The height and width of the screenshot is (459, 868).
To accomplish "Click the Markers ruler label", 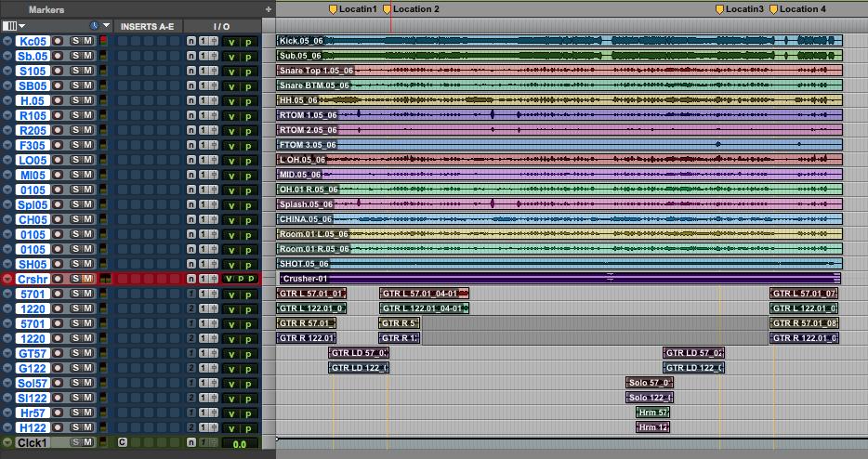I will click(46, 9).
